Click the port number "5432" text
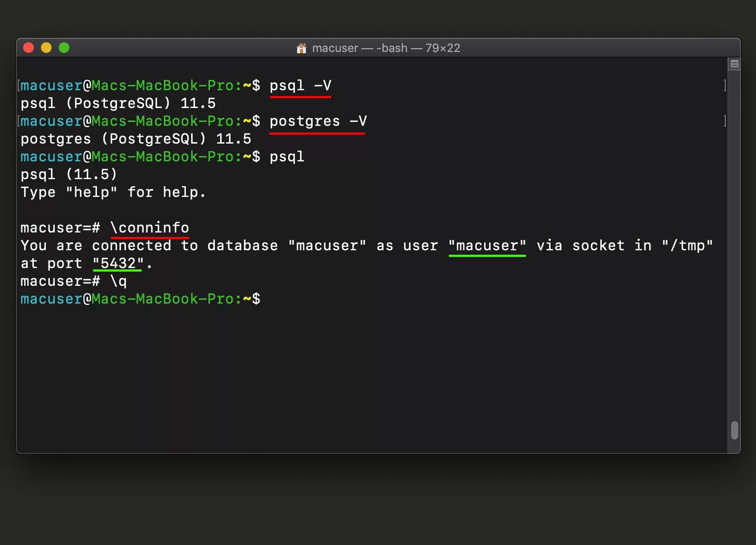 pos(118,263)
